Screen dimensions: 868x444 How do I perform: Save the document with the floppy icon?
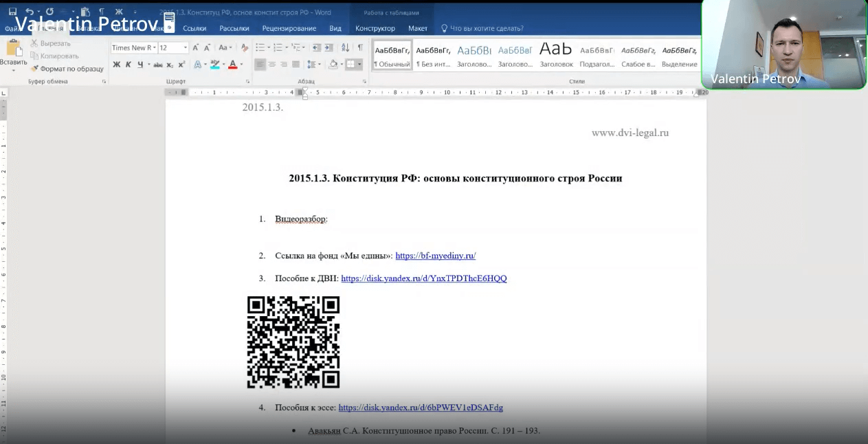point(12,12)
